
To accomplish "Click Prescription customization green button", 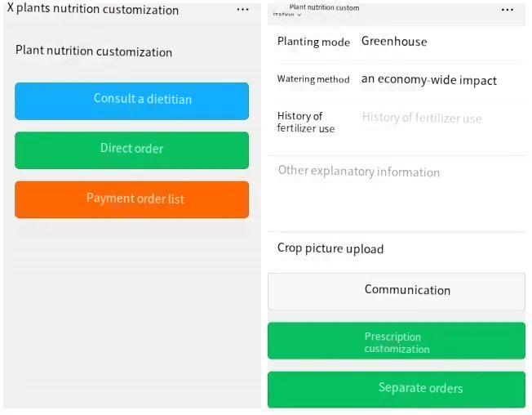I will pyautogui.click(x=396, y=342).
